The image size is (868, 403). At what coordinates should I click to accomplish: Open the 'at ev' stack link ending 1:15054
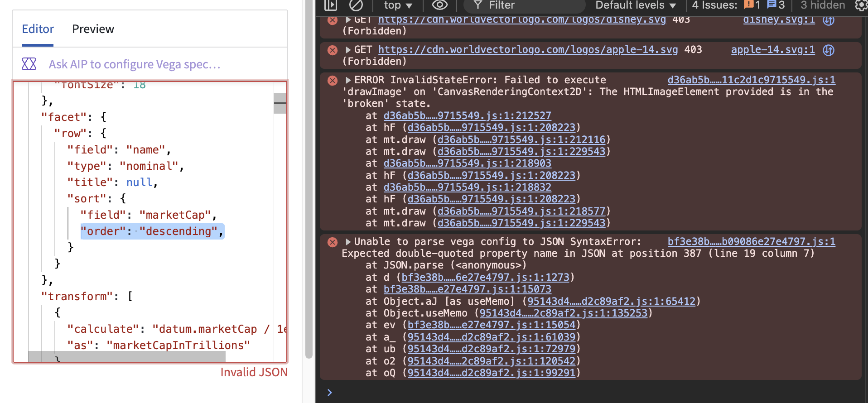[x=492, y=325]
